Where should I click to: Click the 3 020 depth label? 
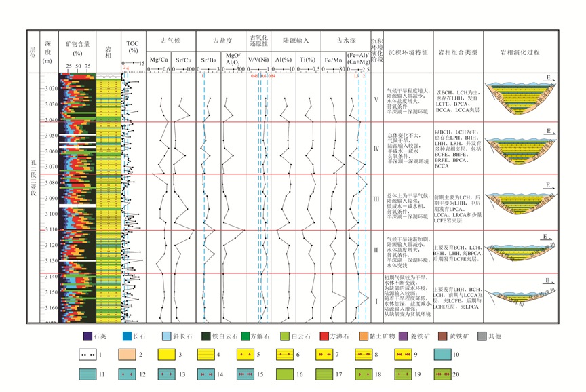pyautogui.click(x=52, y=89)
